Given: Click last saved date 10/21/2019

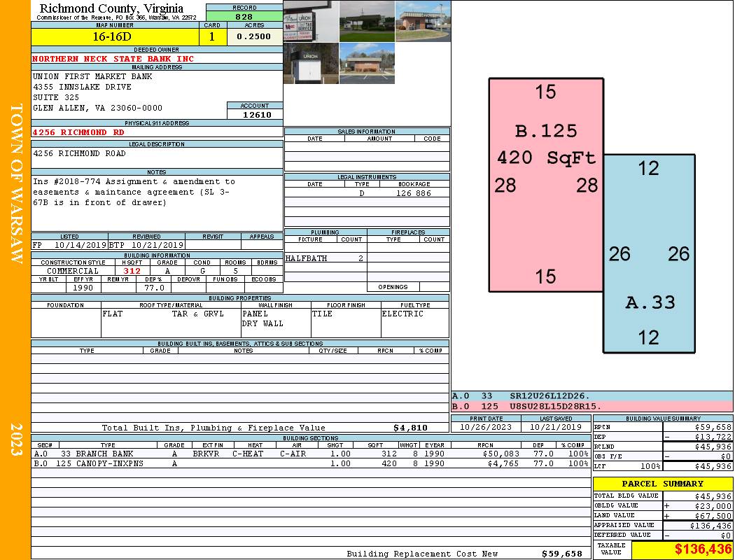Looking at the screenshot, I should click(556, 427).
